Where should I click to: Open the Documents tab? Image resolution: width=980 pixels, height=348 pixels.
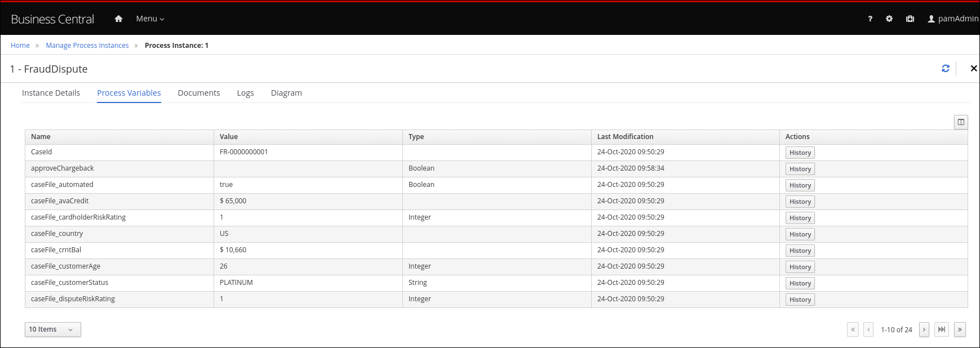click(199, 93)
